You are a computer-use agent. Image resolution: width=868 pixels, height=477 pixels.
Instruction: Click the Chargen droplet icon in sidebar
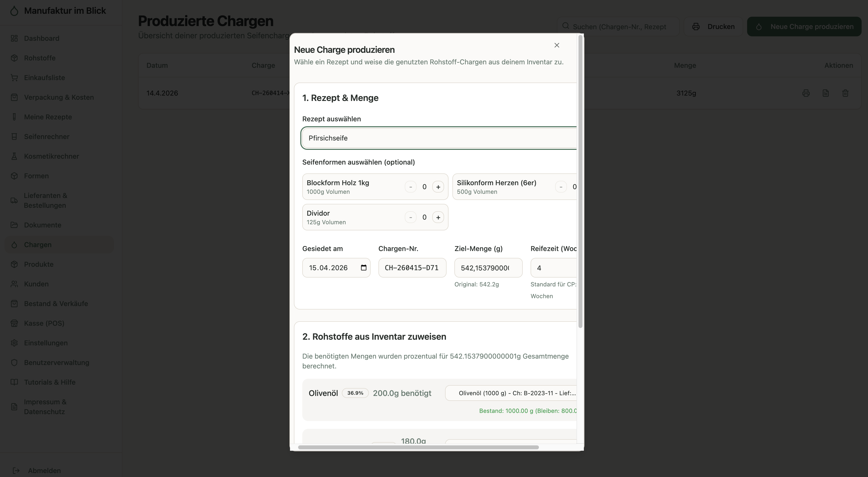[14, 245]
